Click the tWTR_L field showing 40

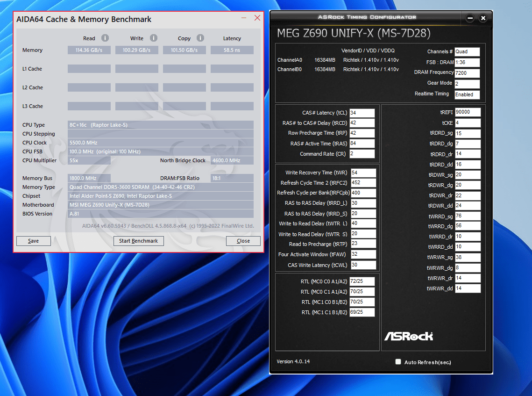click(x=363, y=223)
